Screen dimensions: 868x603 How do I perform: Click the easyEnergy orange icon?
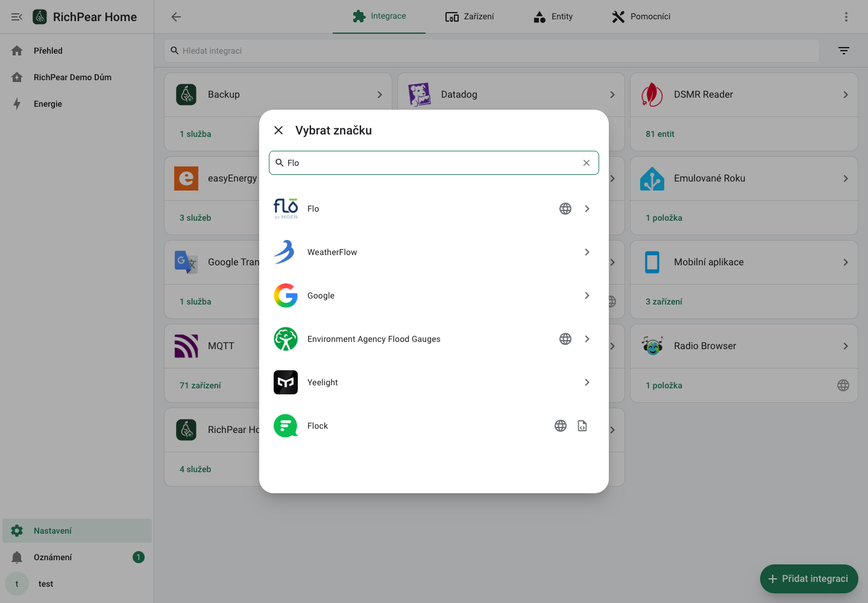(x=186, y=178)
